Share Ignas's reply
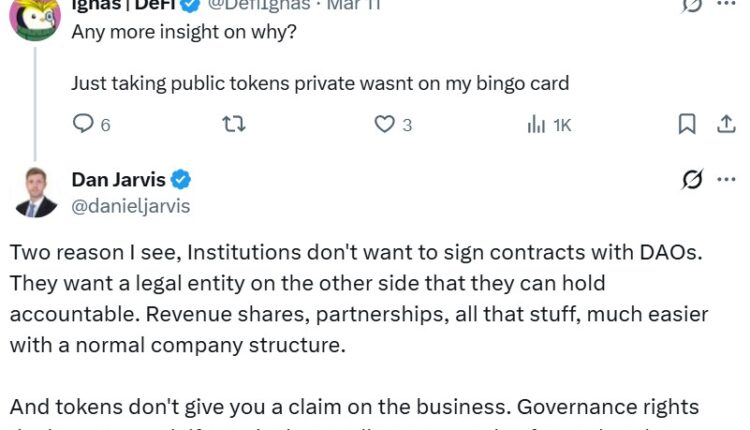This screenshot has height=430, width=750. [x=726, y=124]
